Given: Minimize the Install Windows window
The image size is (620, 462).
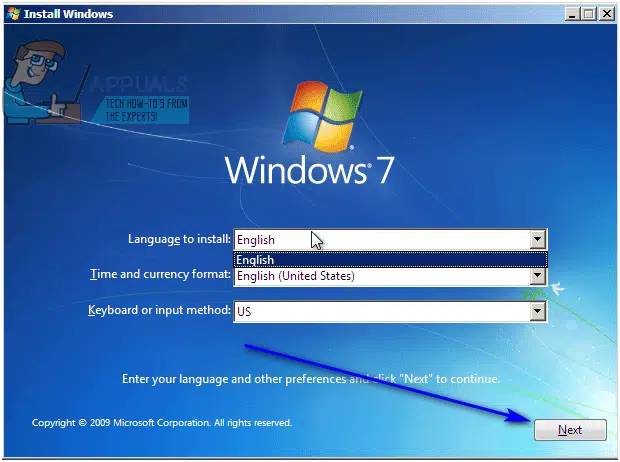Looking at the screenshot, I should click(572, 14).
